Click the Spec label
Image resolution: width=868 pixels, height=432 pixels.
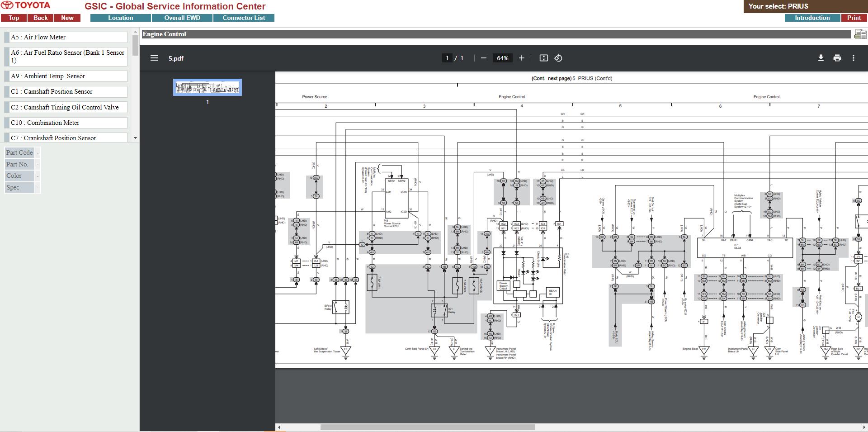pos(19,187)
